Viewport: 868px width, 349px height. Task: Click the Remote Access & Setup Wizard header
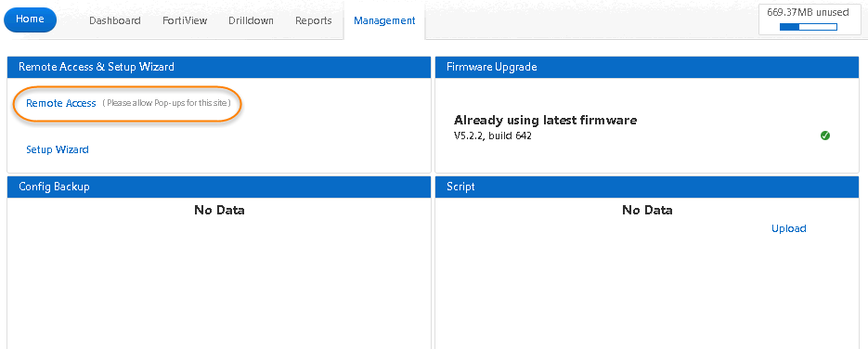[219, 67]
